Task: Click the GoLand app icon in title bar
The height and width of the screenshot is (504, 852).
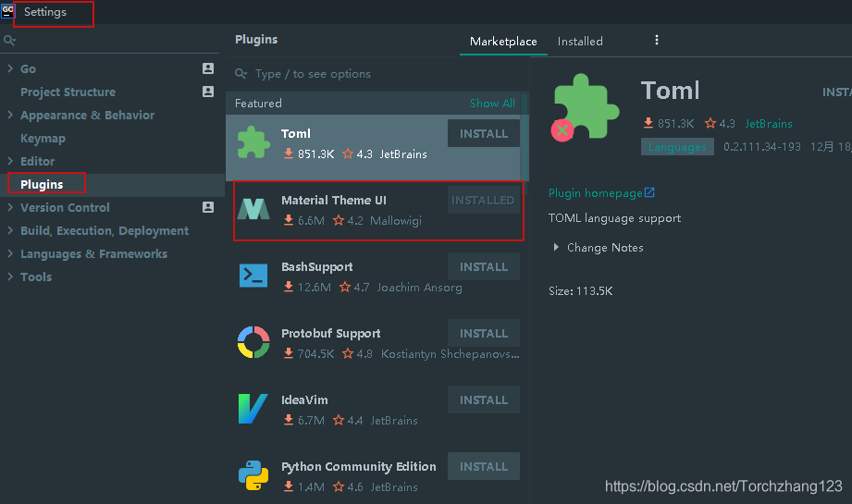Action: pyautogui.click(x=7, y=11)
